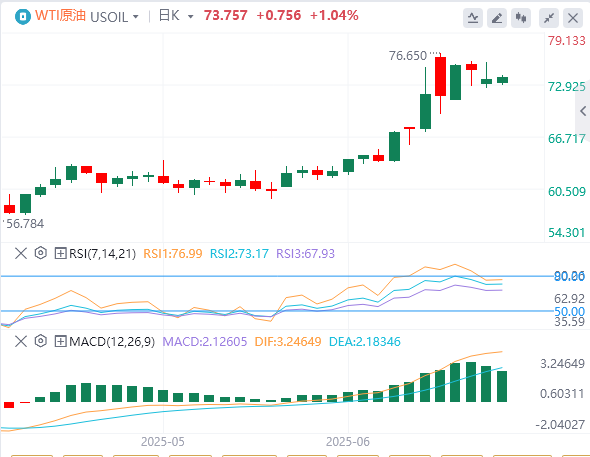Open the candlestick chart style icon

pos(521,18)
